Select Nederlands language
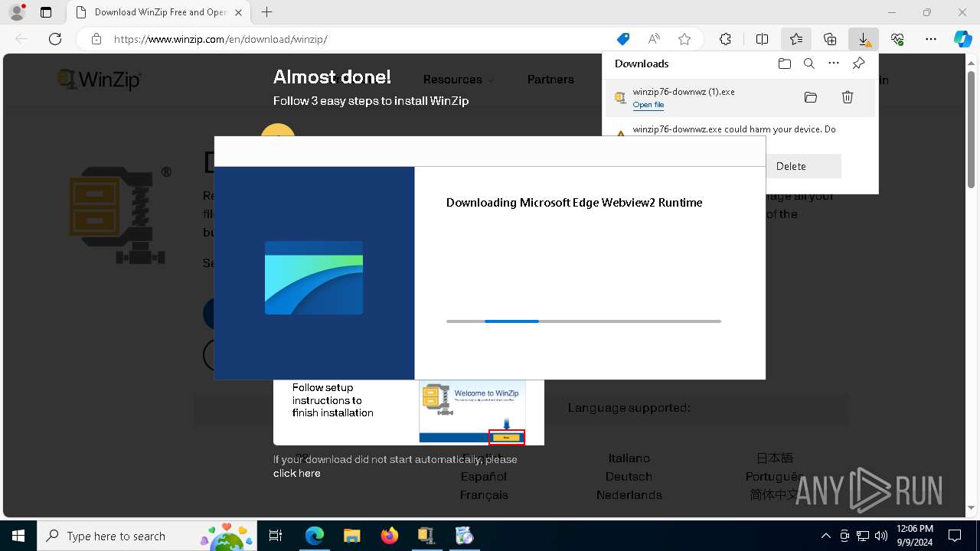Image resolution: width=980 pixels, height=551 pixels. (629, 495)
